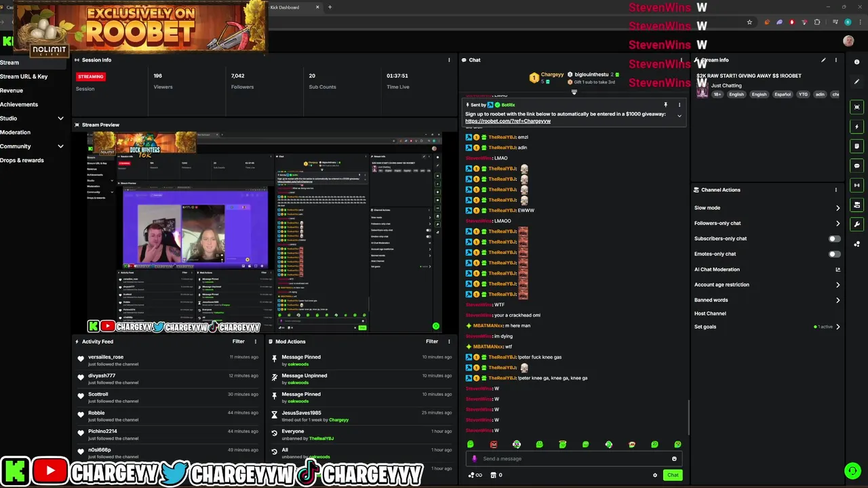
Task: Expand the Followers-only chat options
Action: [837, 224]
